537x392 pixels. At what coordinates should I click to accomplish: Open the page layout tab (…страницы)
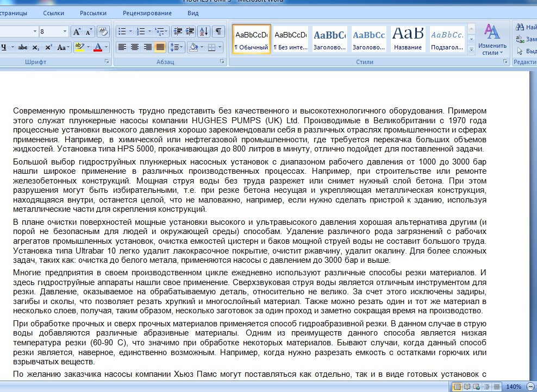click(x=14, y=13)
